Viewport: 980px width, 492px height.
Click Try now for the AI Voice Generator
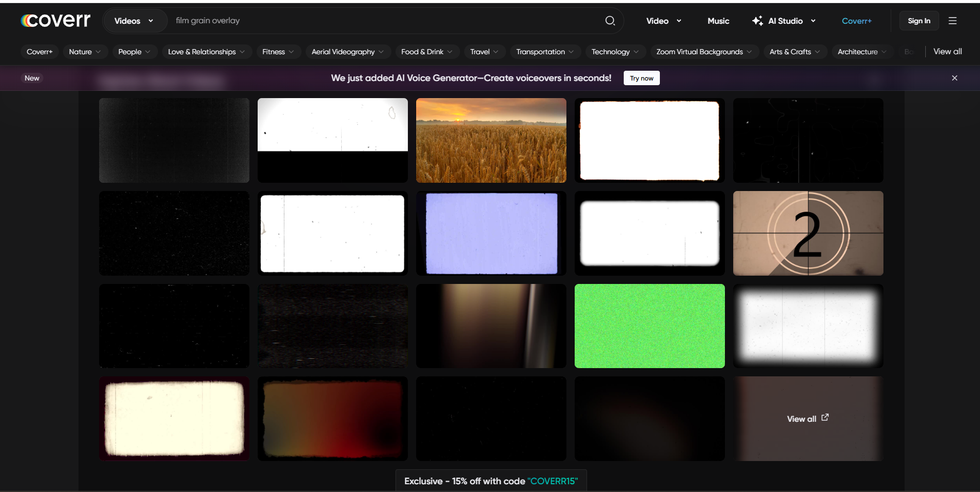[x=641, y=78]
